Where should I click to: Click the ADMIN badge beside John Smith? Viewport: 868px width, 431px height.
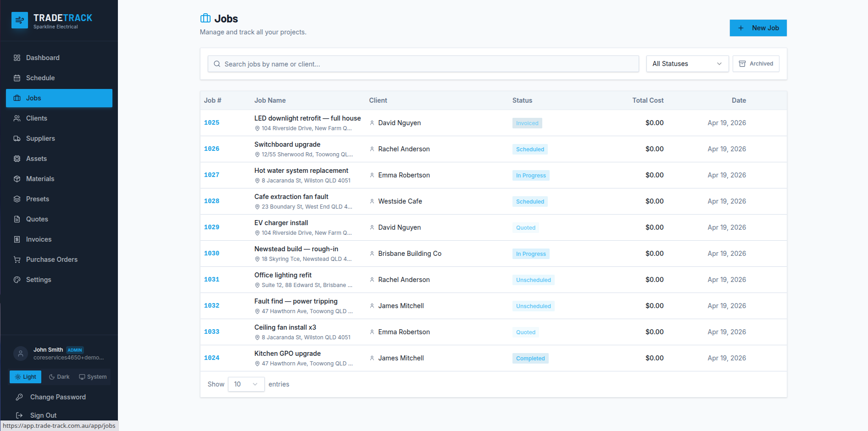click(75, 350)
